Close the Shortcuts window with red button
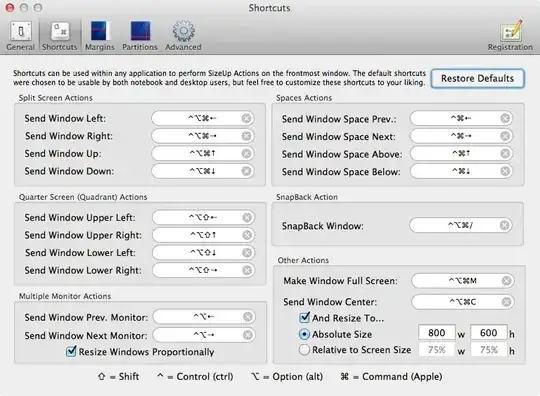This screenshot has height=396, width=540. pos(10,8)
